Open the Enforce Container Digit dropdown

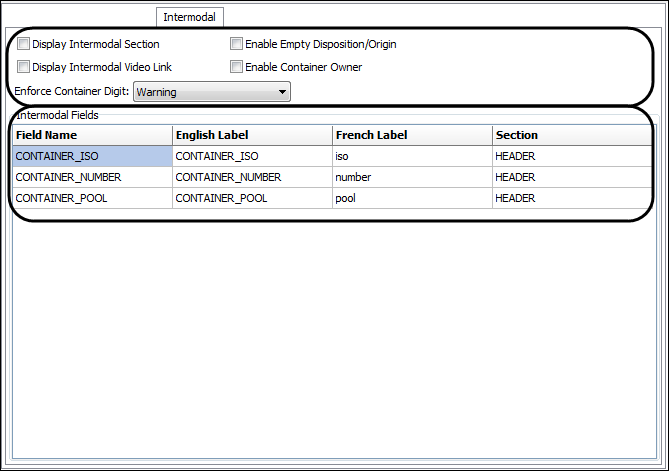212,92
